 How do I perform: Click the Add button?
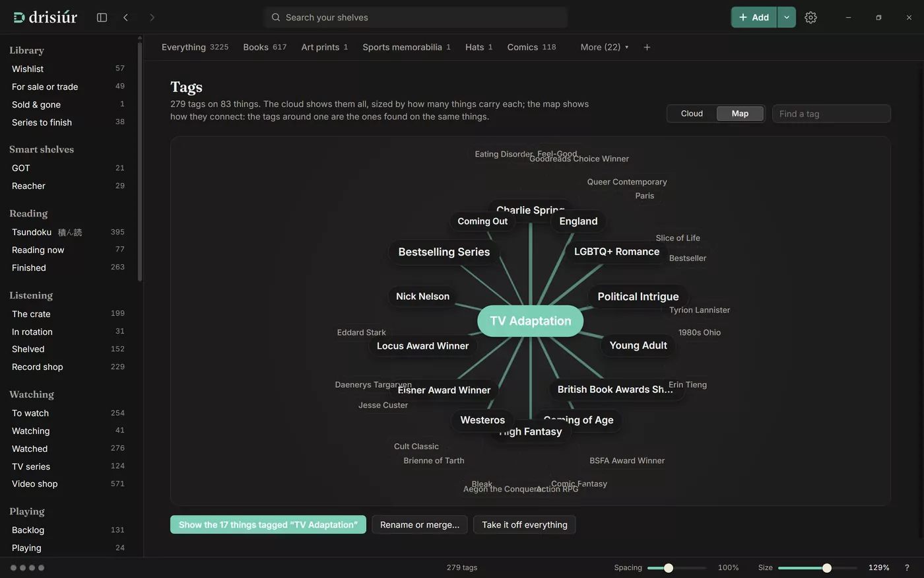754,17
